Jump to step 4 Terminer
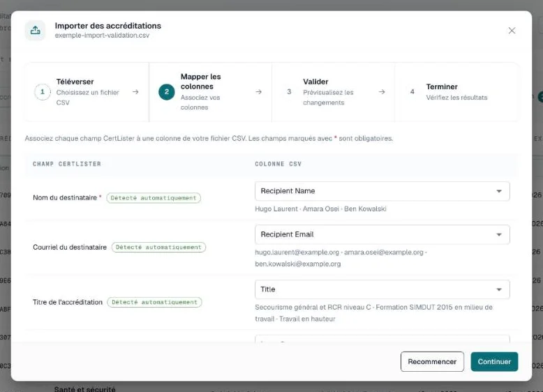This screenshot has width=543, height=392. pyautogui.click(x=456, y=92)
